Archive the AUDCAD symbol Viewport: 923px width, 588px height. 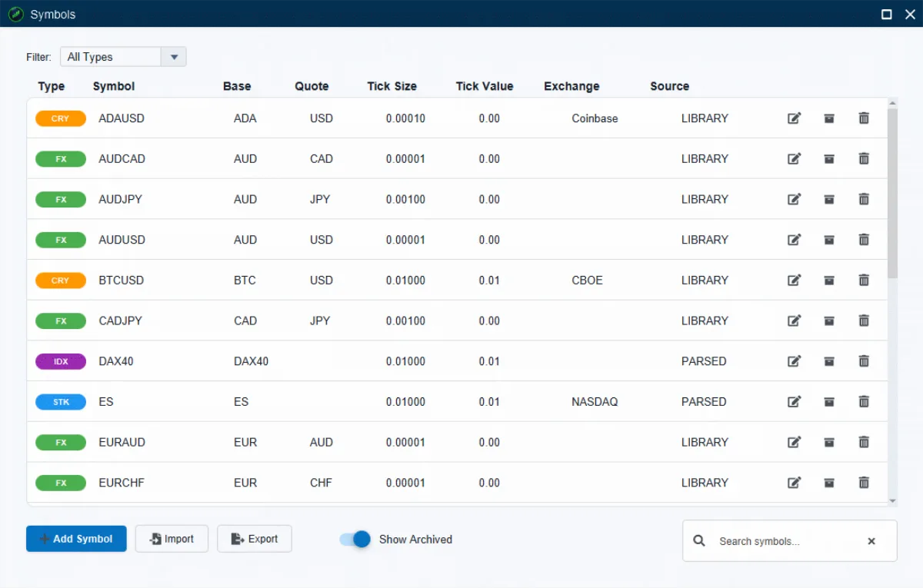(829, 159)
